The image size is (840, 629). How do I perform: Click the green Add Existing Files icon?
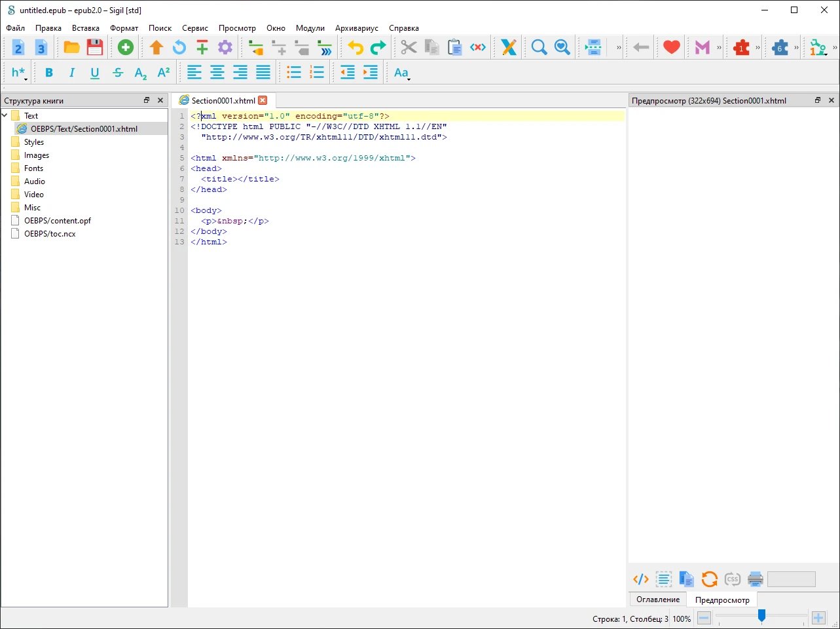[x=125, y=47]
